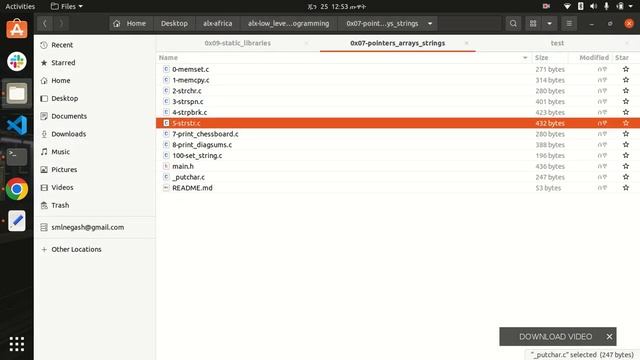Star the main.h file
This screenshot has width=640, height=360.
626,166
